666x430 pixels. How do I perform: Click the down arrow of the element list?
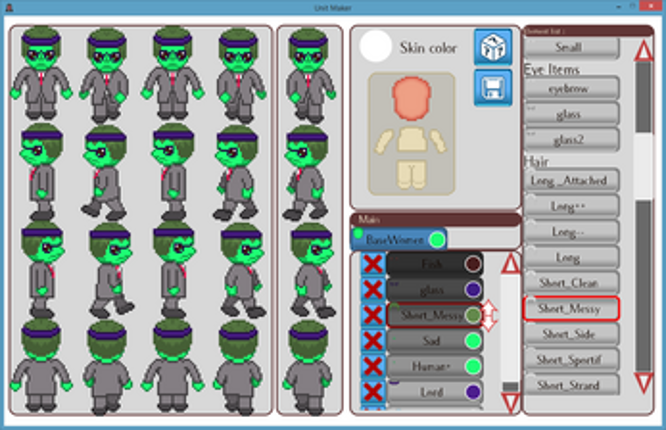tap(643, 382)
